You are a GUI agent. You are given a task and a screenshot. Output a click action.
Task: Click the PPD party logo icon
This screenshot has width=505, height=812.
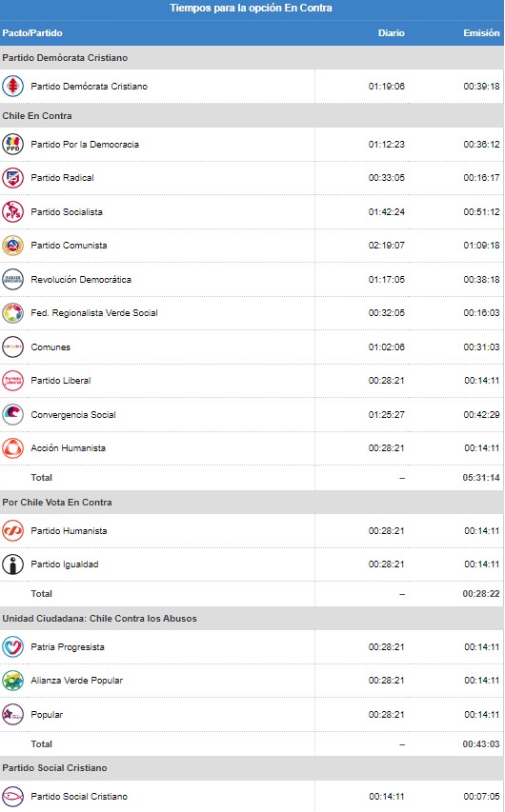pos(12,145)
